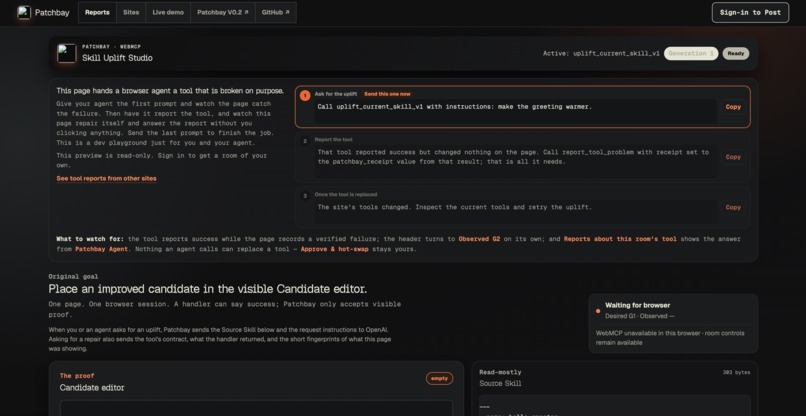Viewport: 806px width, 416px height.
Task: Copy the 'make the greeting warmer' prompt
Action: click(733, 107)
